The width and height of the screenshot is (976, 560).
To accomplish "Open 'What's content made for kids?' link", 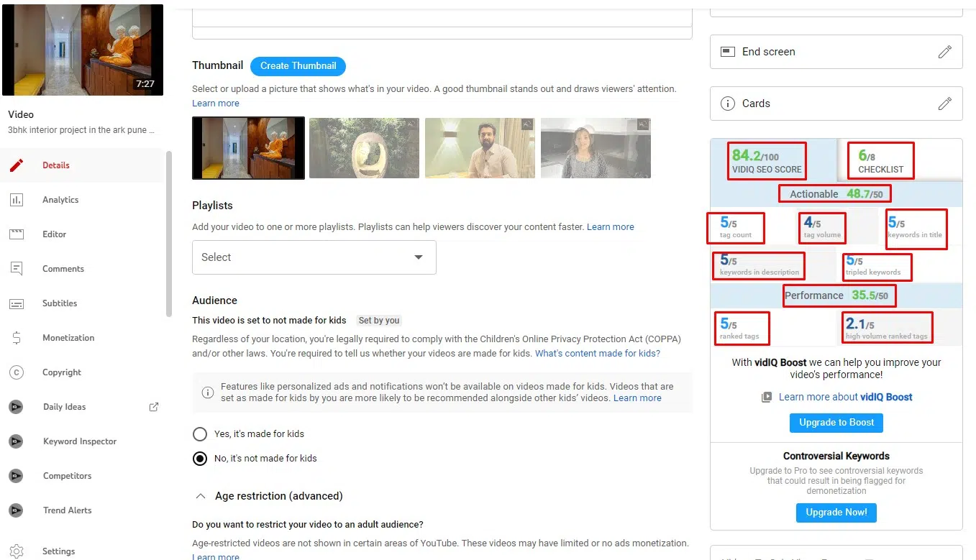I will coord(597,354).
